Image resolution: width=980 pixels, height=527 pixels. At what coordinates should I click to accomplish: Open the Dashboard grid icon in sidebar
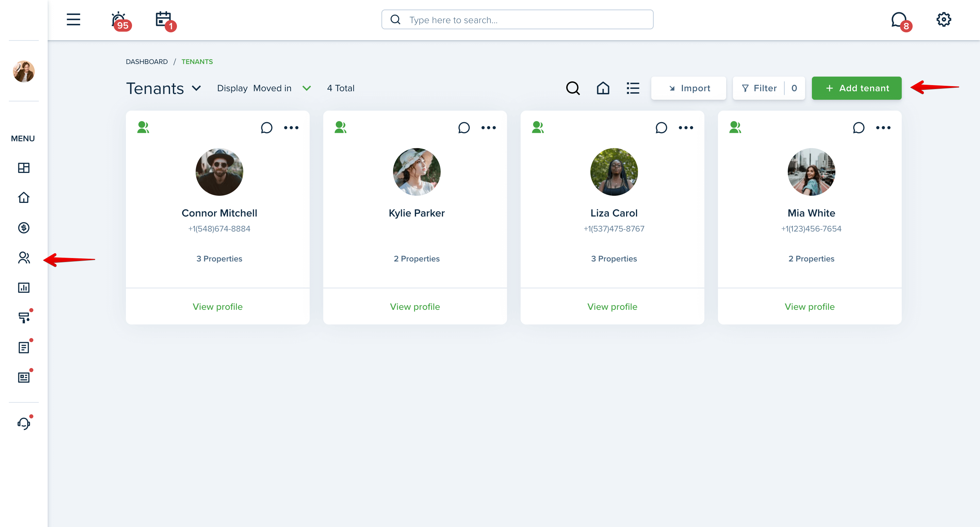pos(23,168)
